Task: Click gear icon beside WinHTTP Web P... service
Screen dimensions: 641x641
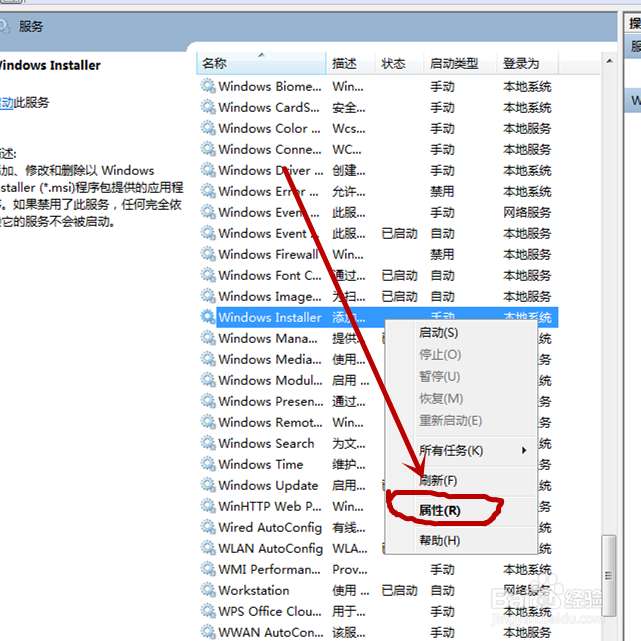Action: 208,507
